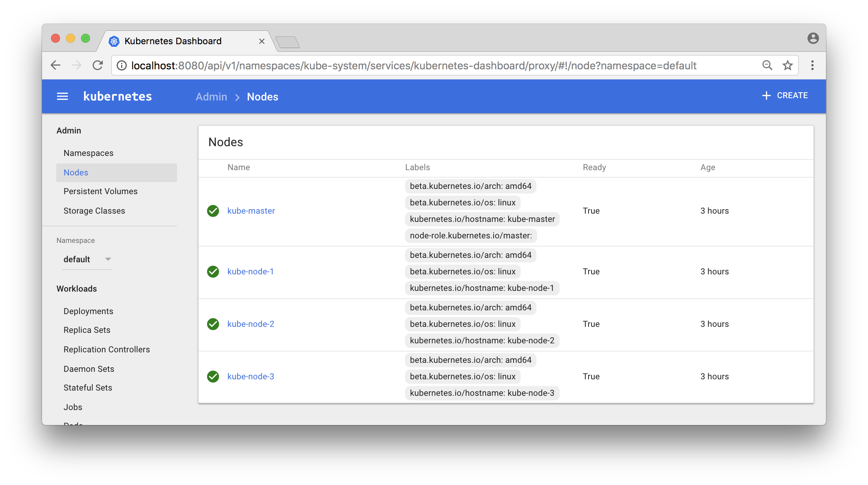This screenshot has width=868, height=485.
Task: Expand the Admin section in sidebar
Action: (68, 130)
